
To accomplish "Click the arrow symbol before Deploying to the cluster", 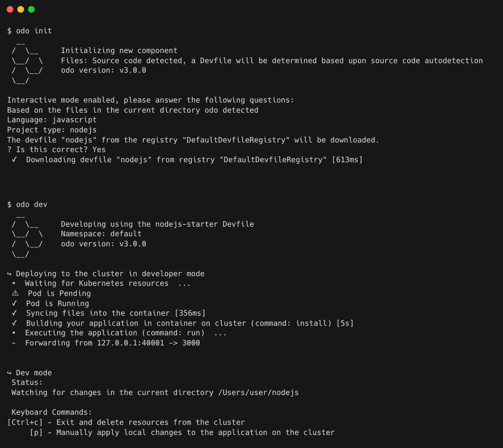I will pyautogui.click(x=9, y=274).
